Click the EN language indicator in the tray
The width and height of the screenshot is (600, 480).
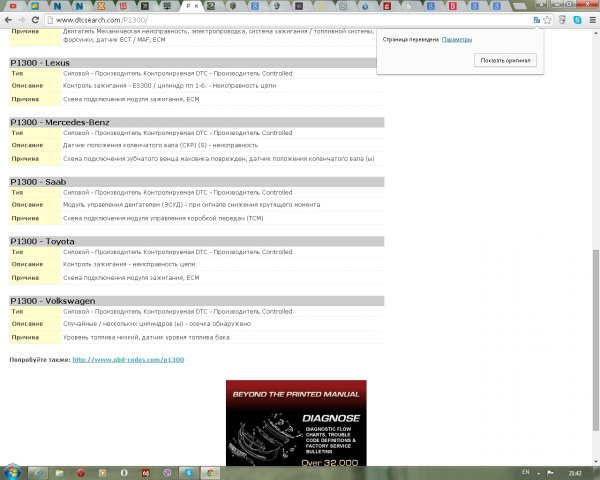coord(525,472)
